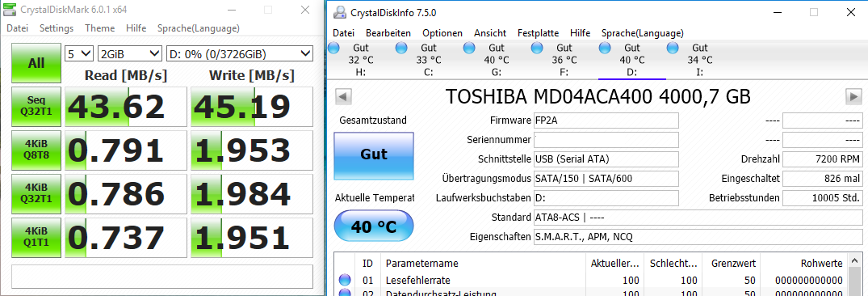Click the Grenzwert column header
Image resolution: width=868 pixels, height=296 pixels.
pos(731,263)
